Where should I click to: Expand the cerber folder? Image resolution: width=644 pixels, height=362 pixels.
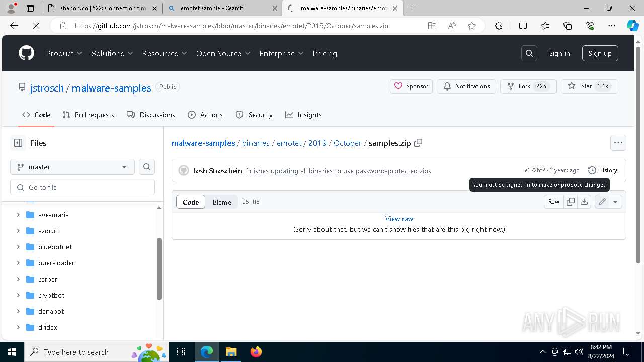18,279
